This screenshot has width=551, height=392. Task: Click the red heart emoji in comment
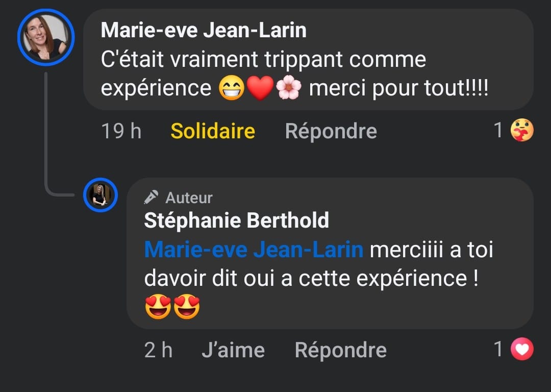click(x=260, y=88)
